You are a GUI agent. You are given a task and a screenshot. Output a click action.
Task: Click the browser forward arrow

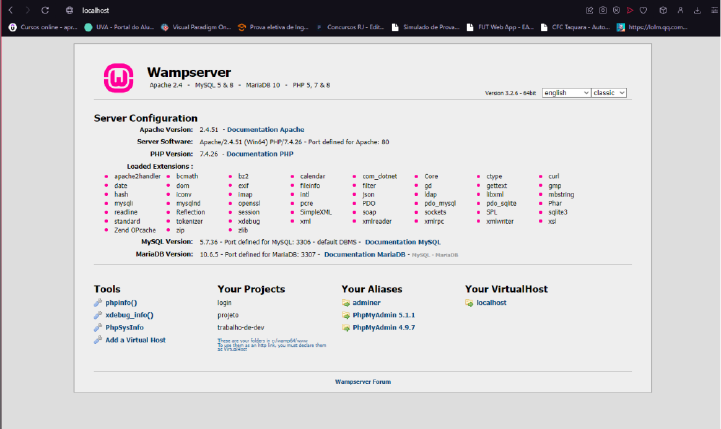tap(28, 10)
